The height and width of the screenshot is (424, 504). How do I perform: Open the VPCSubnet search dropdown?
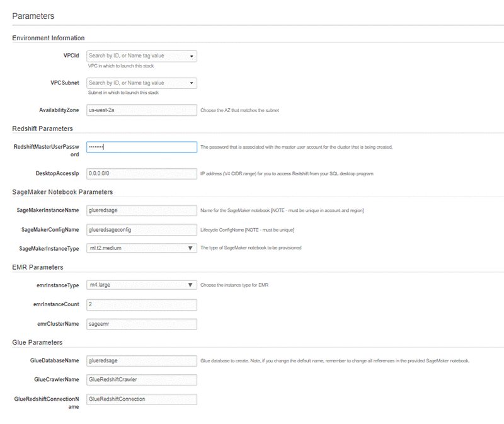pyautogui.click(x=141, y=83)
